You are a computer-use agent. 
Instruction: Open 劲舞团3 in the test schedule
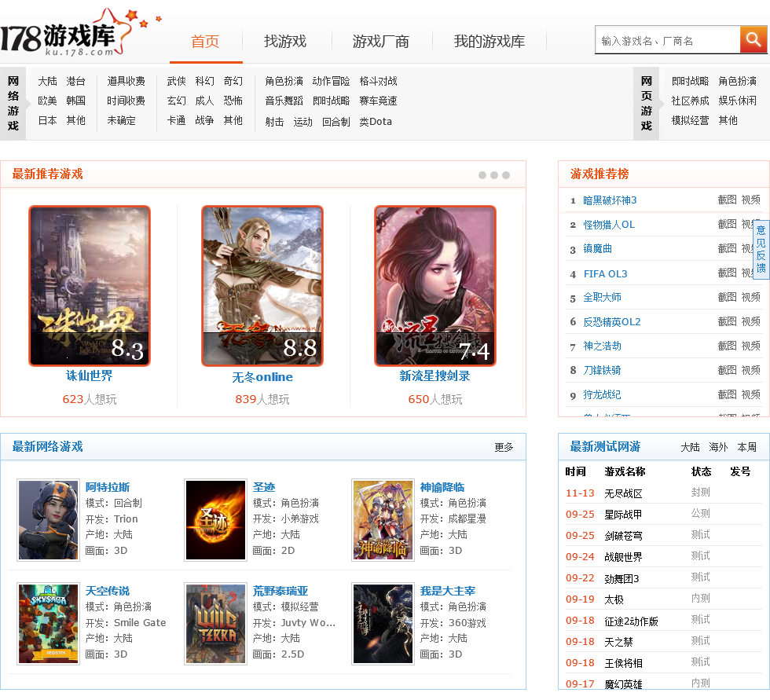pyautogui.click(x=621, y=578)
